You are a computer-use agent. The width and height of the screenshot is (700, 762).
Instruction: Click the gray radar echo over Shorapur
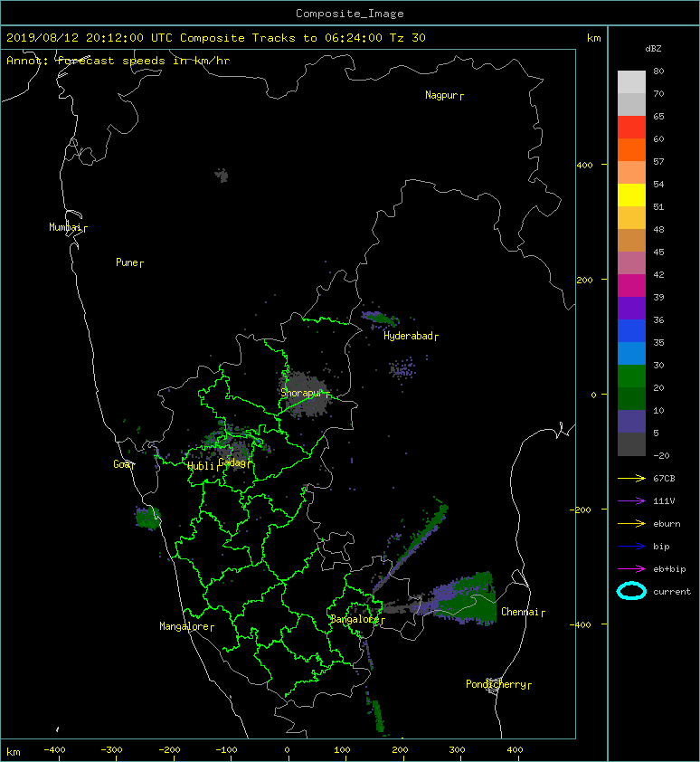click(305, 393)
